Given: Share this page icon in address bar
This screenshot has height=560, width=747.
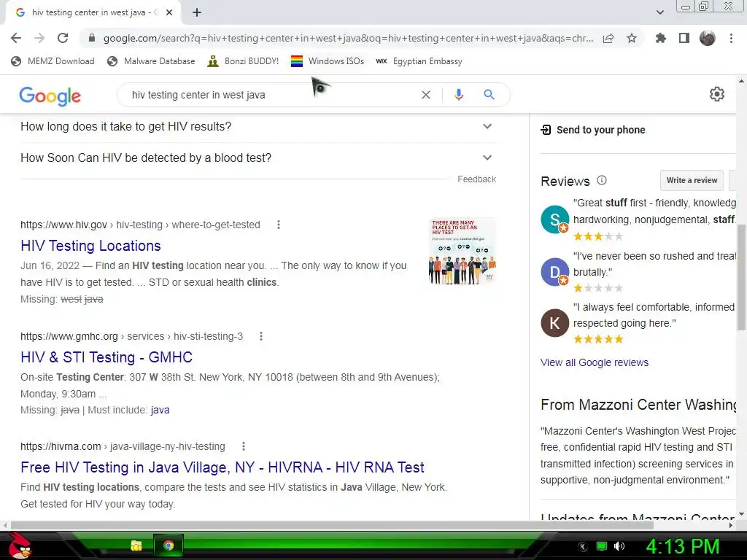Looking at the screenshot, I should (608, 38).
